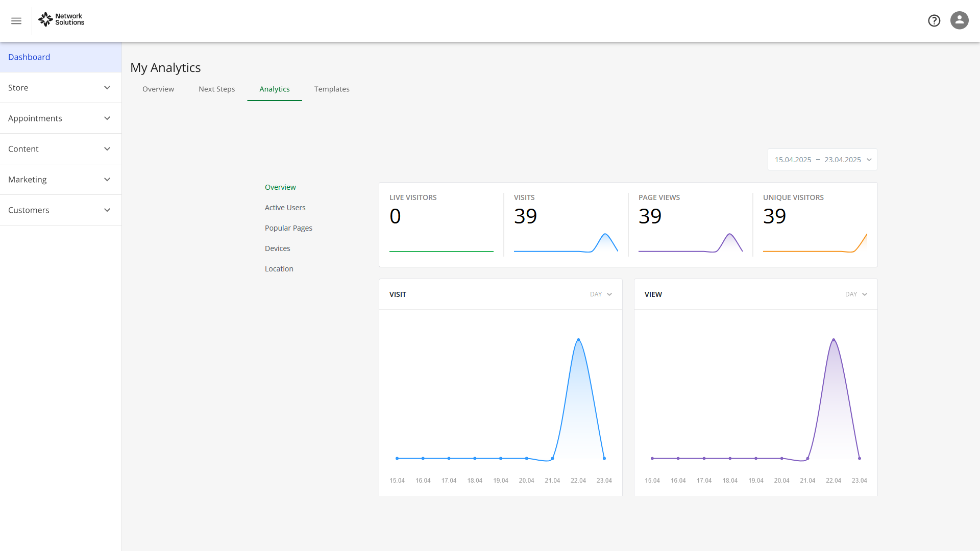Switch to the Next Steps tab
980x551 pixels.
click(x=216, y=89)
